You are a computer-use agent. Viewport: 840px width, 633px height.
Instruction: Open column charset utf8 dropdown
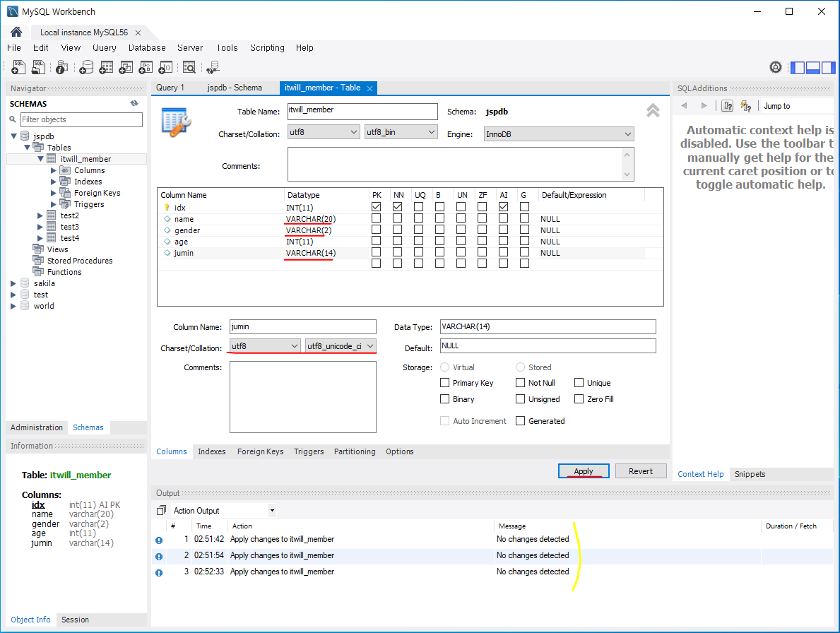point(265,346)
